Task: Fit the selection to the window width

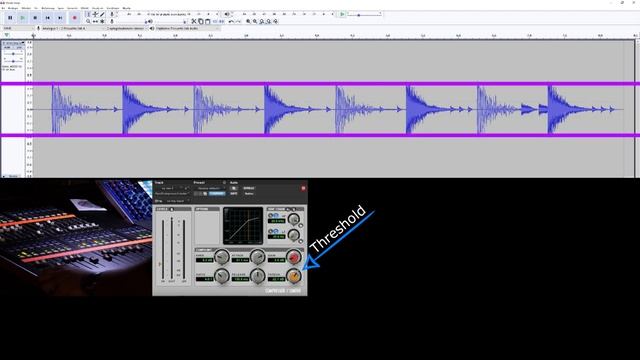Action: (x=262, y=21)
